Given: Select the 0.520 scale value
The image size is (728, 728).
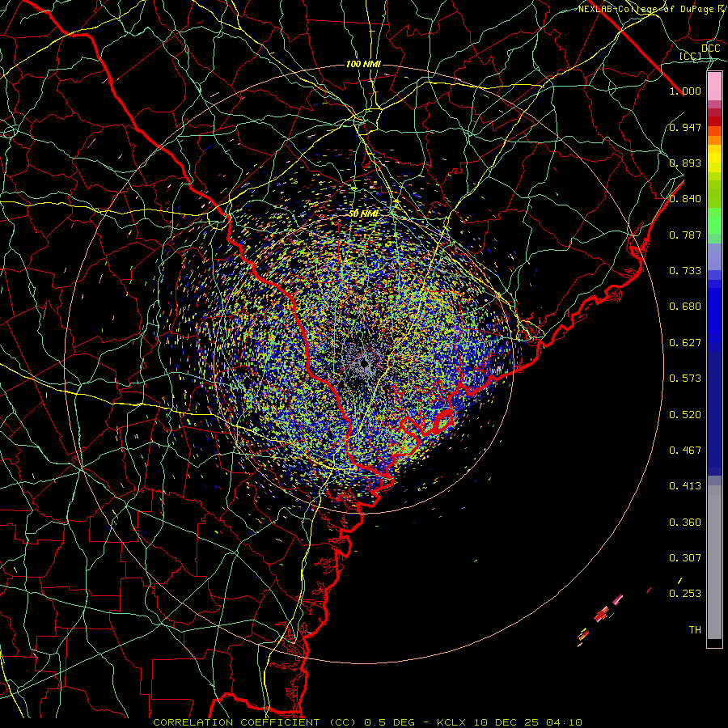Looking at the screenshot, I should (x=685, y=415).
